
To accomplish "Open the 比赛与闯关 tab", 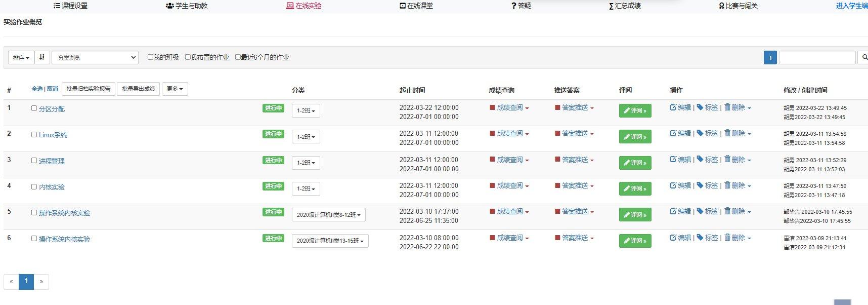I will (739, 6).
